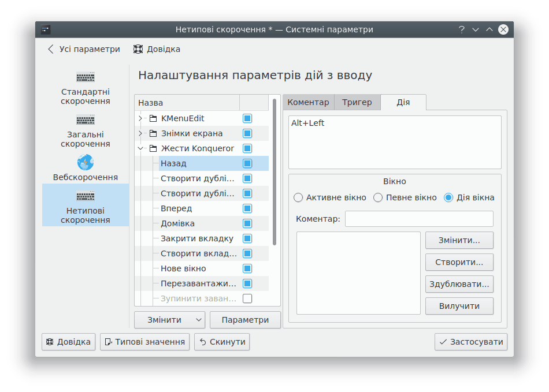
Task: Open Стандартні скорочення keyboard icon
Action: tap(85, 77)
